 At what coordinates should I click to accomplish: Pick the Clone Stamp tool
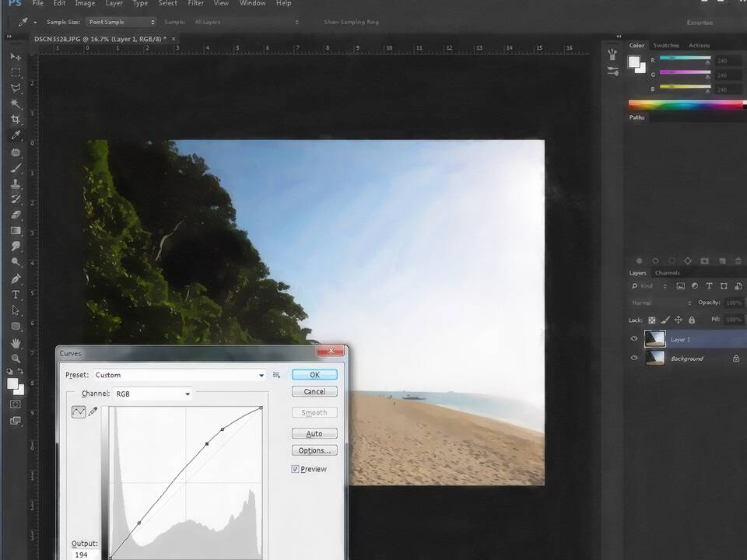point(16,184)
